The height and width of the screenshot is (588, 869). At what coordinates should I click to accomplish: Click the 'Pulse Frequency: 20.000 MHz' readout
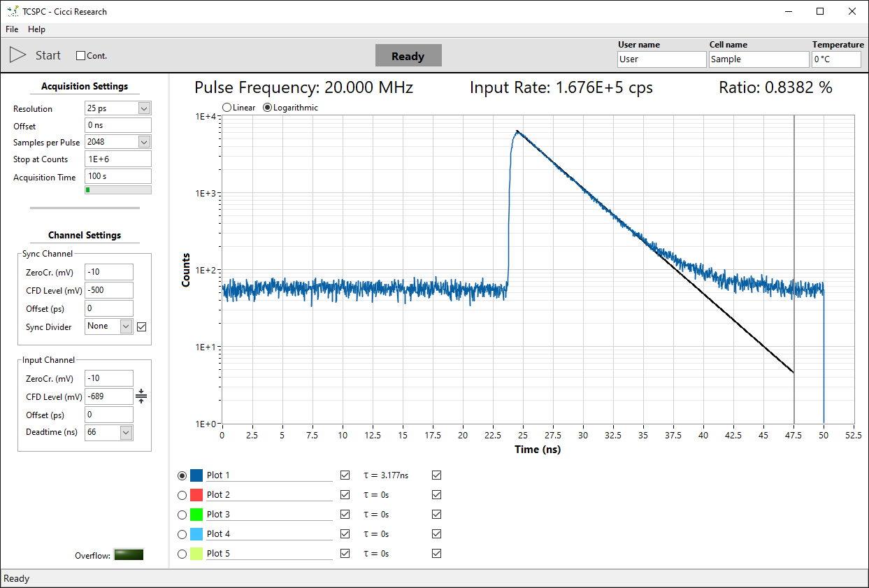304,87
